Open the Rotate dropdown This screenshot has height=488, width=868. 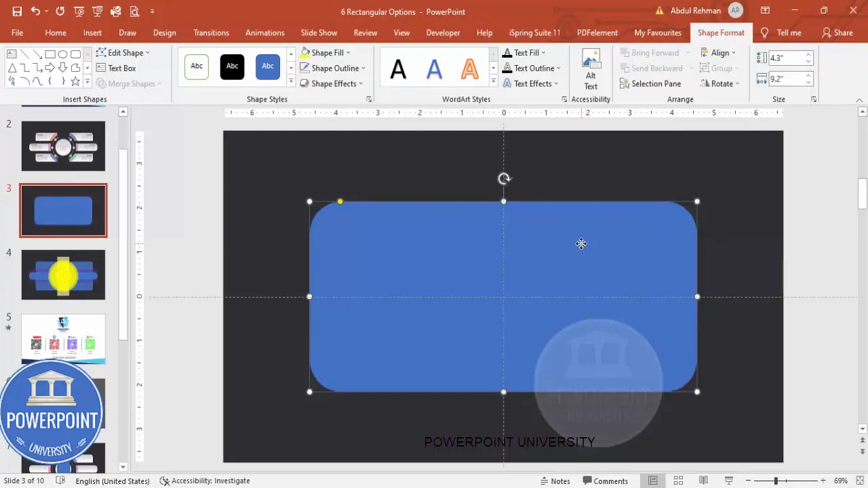[719, 83]
